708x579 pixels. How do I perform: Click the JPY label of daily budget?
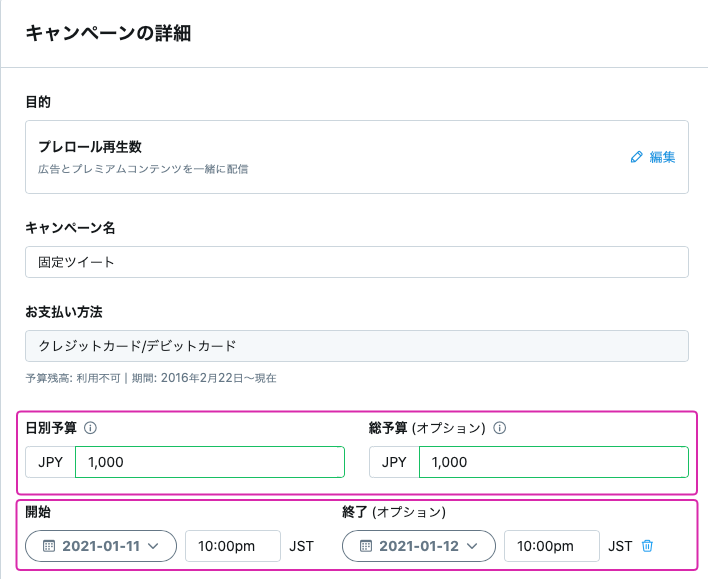[x=50, y=462]
